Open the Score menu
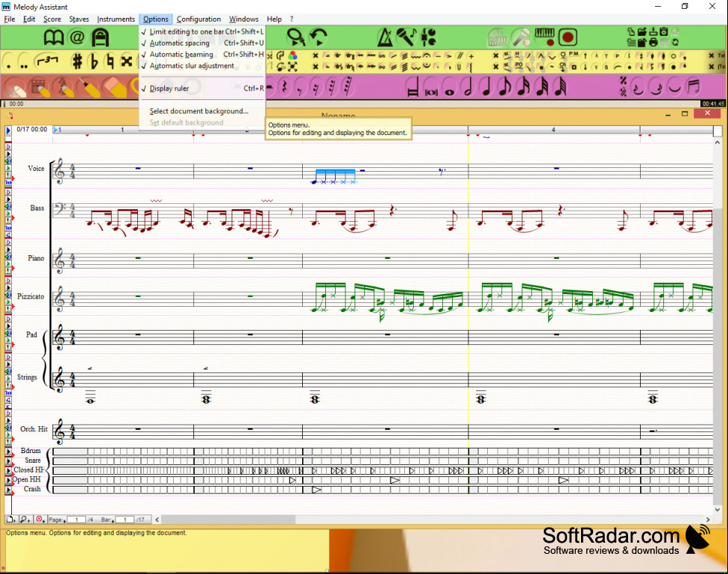The width and height of the screenshot is (728, 574). 52,19
